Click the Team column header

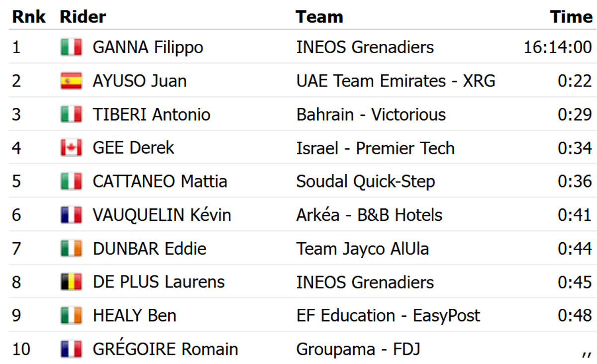(x=319, y=17)
